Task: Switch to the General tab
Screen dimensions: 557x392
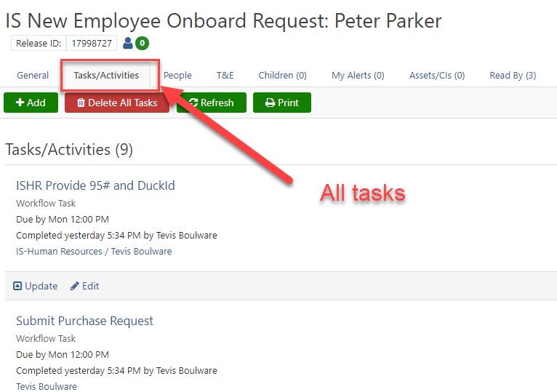Action: pos(33,76)
